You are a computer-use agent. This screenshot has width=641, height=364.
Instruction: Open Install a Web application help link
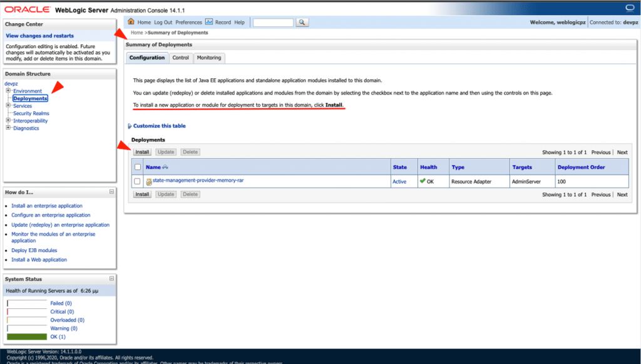click(39, 260)
